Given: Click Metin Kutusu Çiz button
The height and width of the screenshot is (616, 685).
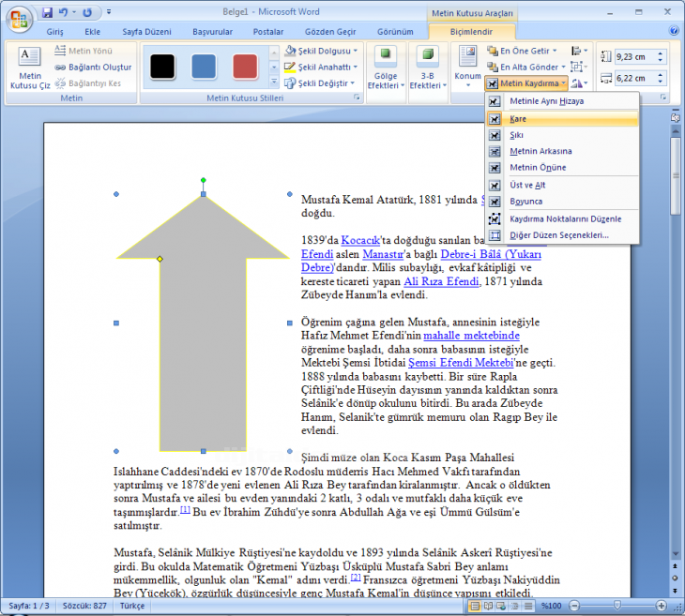Looking at the screenshot, I should point(30,68).
